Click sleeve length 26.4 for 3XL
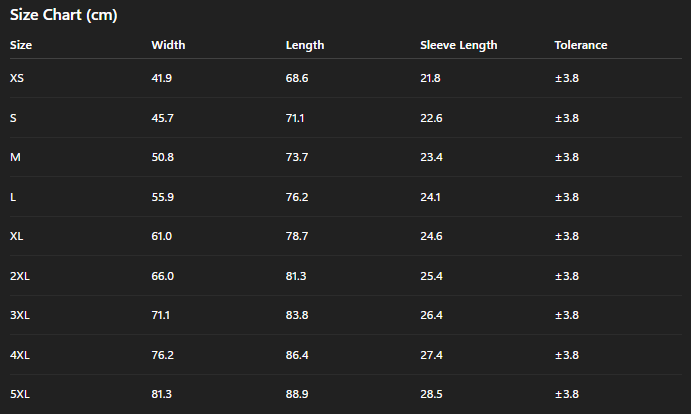The width and height of the screenshot is (691, 414). coord(431,315)
